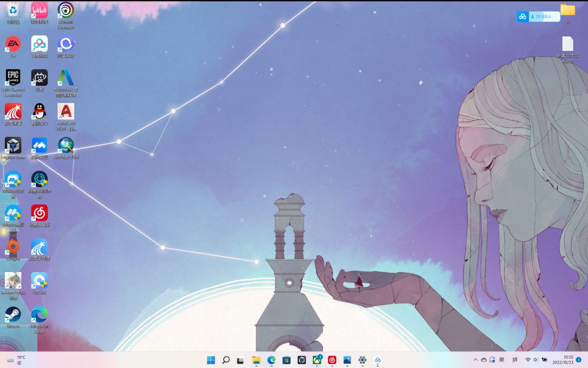
Task: Open the red Xuexitong star shortcut
Action: [13, 114]
